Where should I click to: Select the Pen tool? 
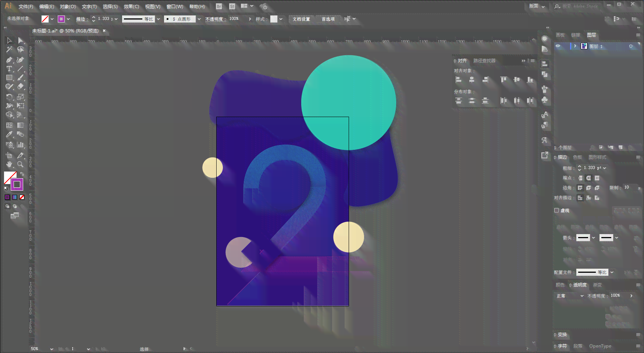(x=9, y=60)
